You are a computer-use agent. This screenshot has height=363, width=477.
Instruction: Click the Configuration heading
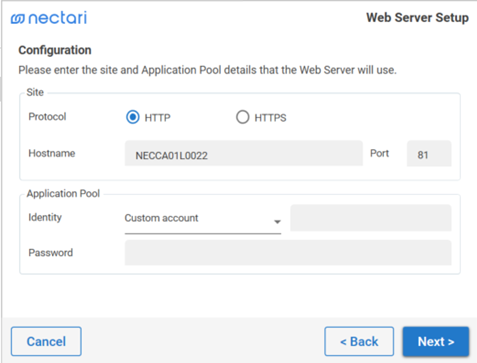(x=55, y=50)
